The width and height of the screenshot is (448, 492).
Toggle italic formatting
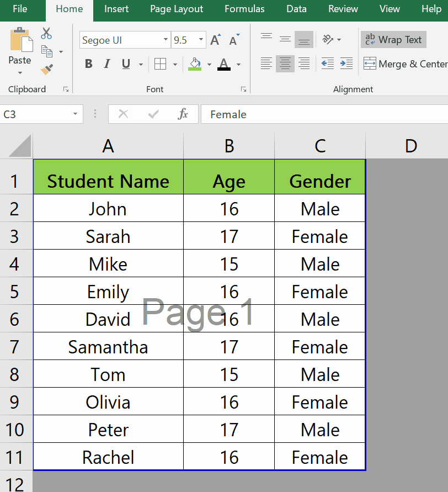(x=106, y=64)
